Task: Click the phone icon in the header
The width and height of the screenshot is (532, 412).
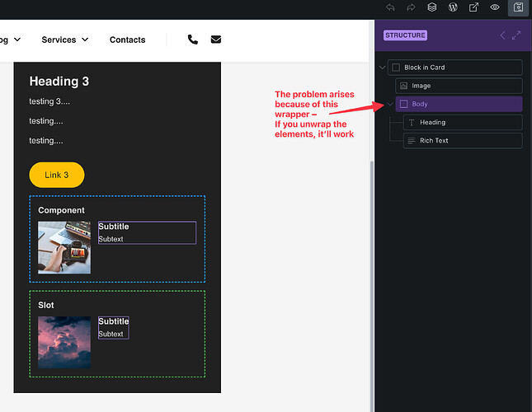Action: click(x=193, y=40)
